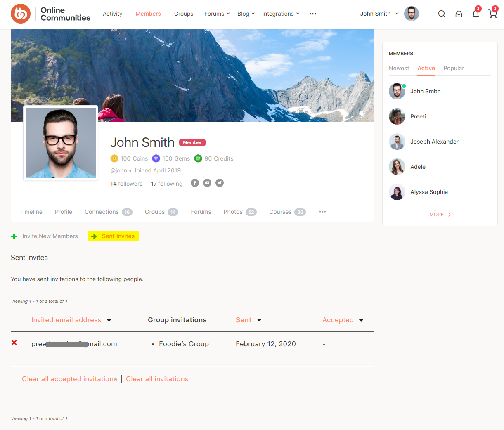Viewport: 504px width, 430px height.
Task: Open the Invite New Members section
Action: tap(50, 236)
